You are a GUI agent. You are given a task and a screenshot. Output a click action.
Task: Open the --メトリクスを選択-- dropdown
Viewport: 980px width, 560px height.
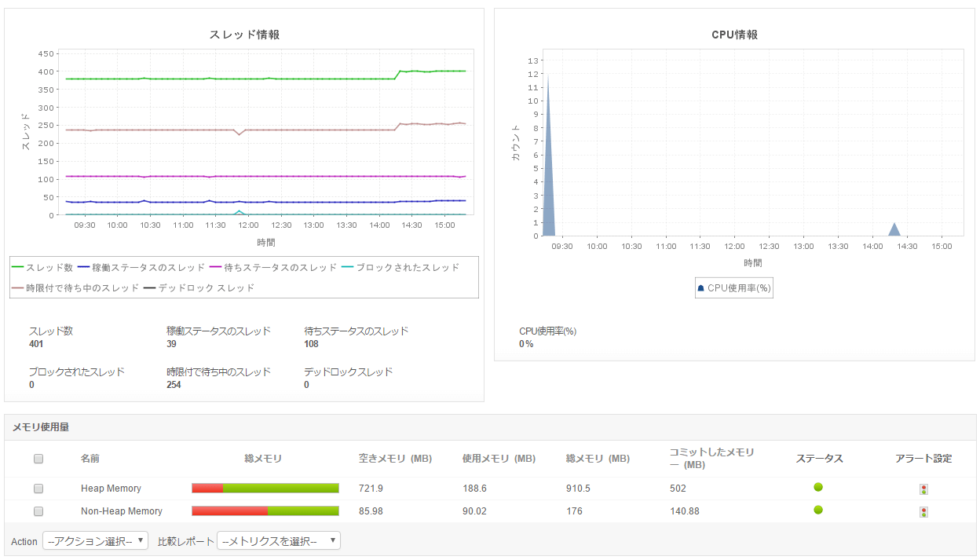click(279, 540)
